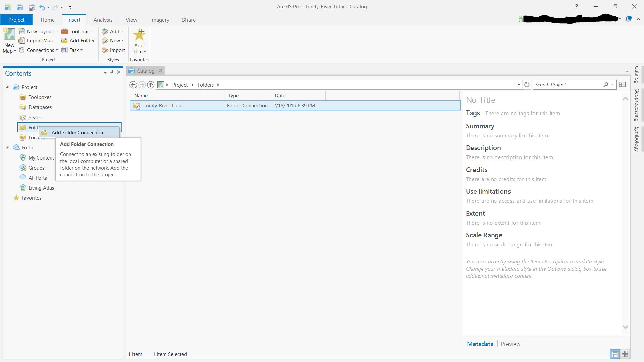
Task: Click the Back navigation arrow
Action: [x=133, y=85]
